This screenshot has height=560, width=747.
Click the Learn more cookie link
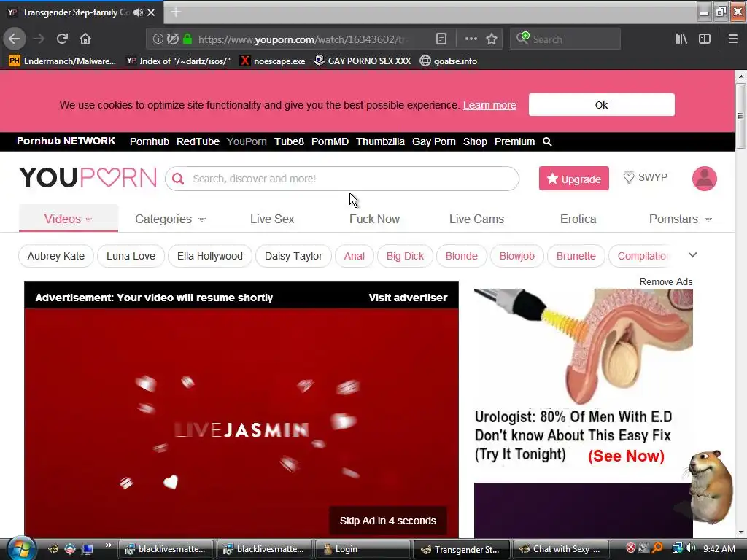pyautogui.click(x=489, y=105)
